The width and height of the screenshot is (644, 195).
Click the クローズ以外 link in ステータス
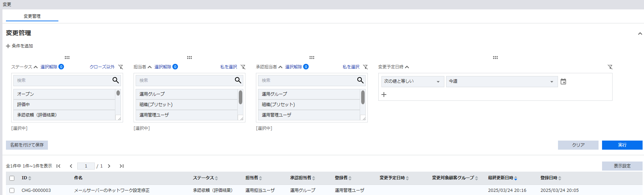pos(102,67)
